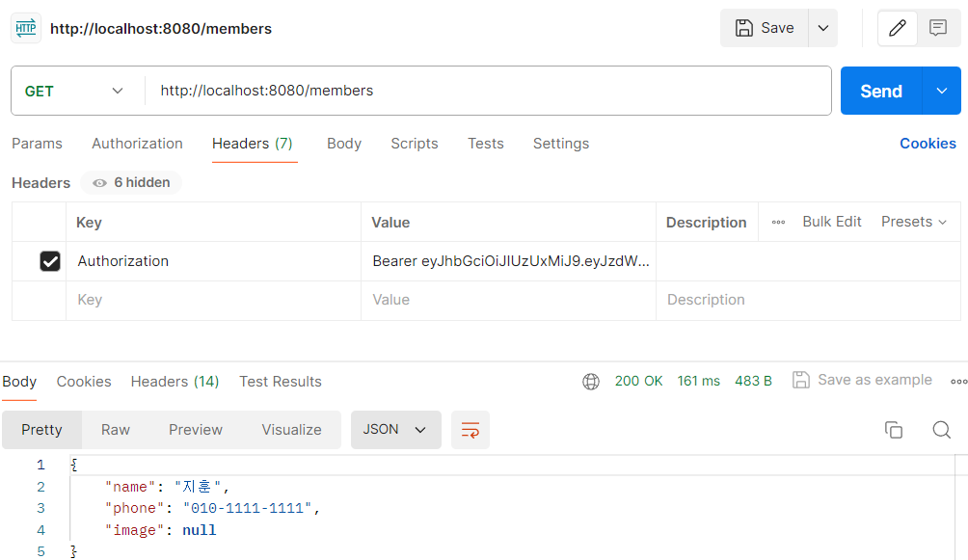Open the GET method dropdown

(x=74, y=91)
